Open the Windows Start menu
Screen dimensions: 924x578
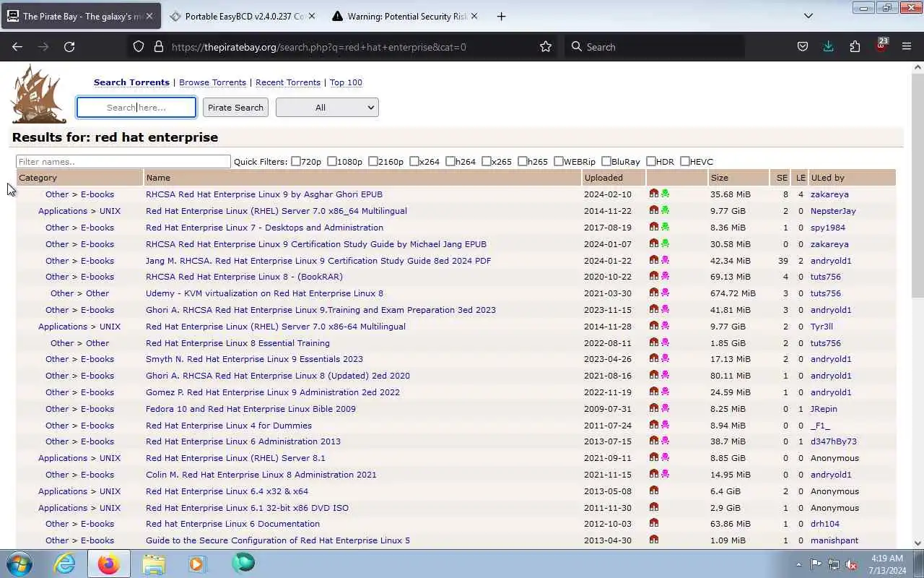(19, 564)
